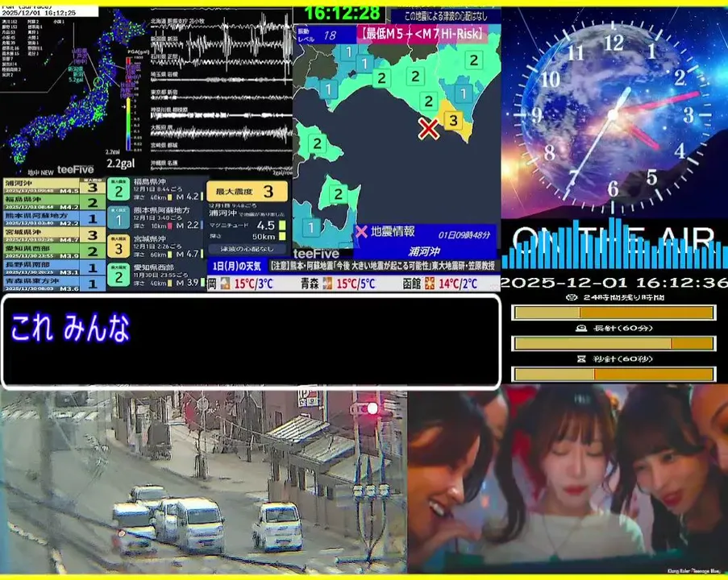Click the yellow intensity 3 map badge
The height and width of the screenshot is (580, 728).
[x=453, y=121]
